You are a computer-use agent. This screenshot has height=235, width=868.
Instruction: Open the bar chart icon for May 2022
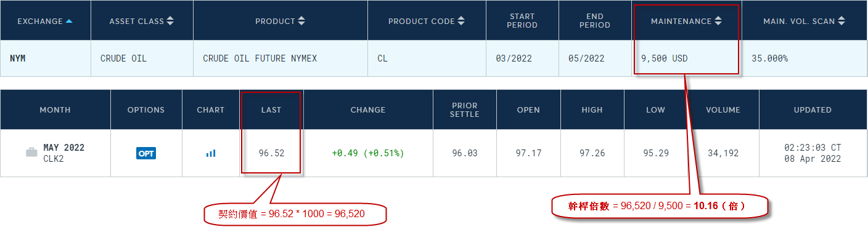point(211,153)
